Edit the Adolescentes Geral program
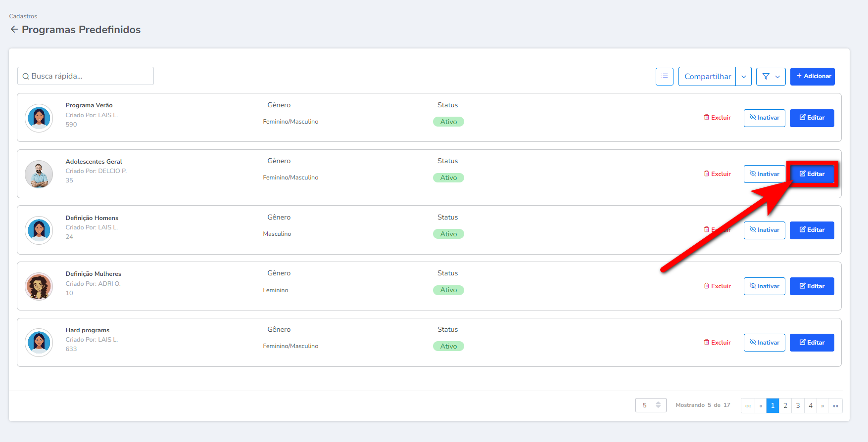The height and width of the screenshot is (442, 868). 812,174
